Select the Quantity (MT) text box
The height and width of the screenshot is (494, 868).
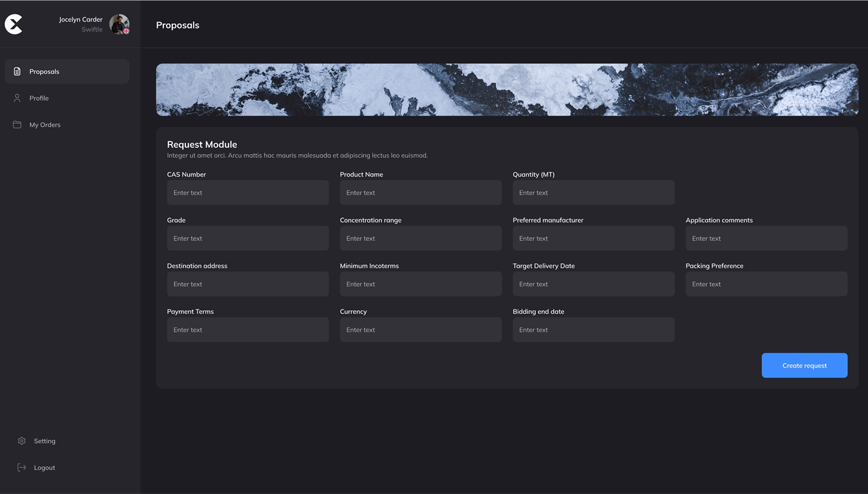(593, 193)
